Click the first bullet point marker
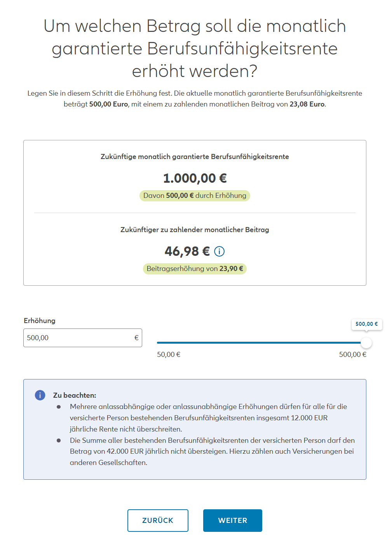The image size is (392, 554). coord(59,407)
